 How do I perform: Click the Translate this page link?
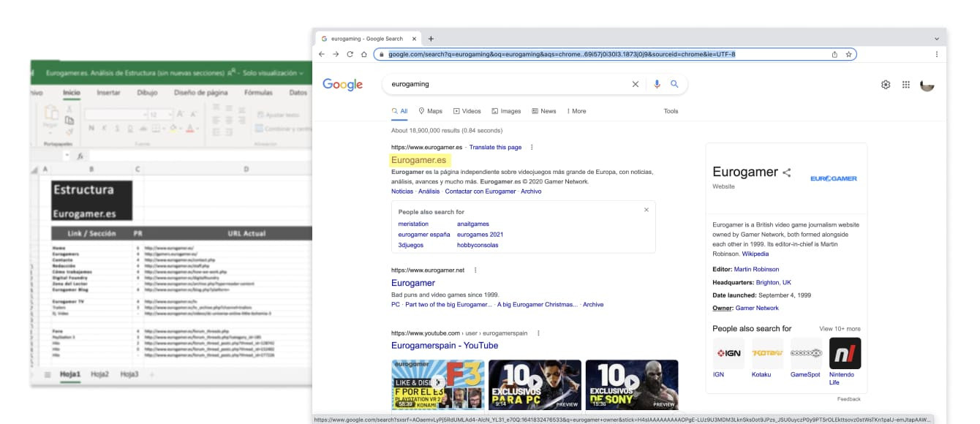point(495,147)
